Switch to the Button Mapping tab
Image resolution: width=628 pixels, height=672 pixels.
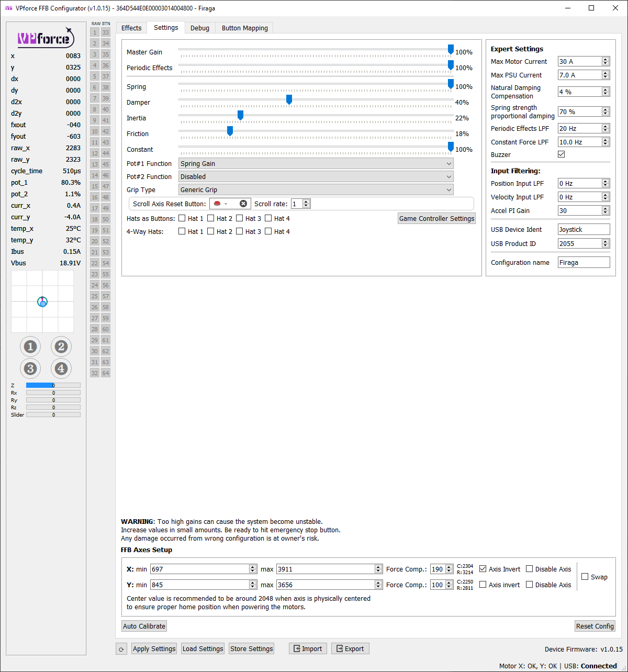[x=244, y=28]
